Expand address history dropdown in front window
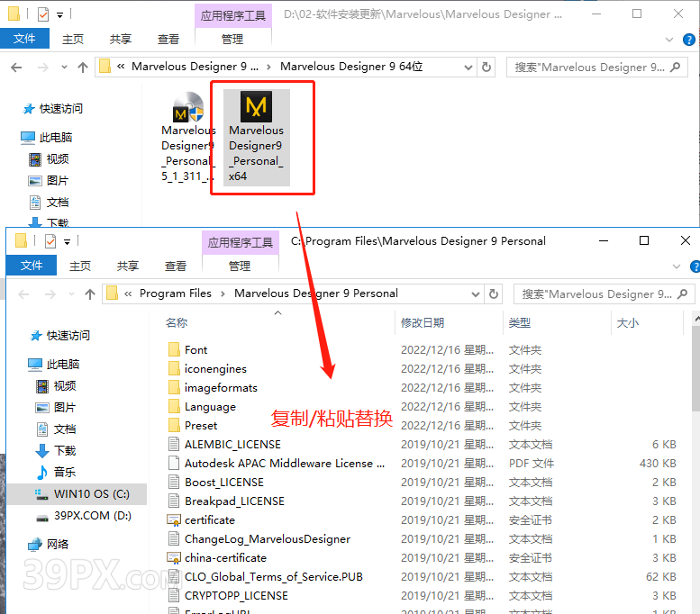Viewport: 700px width, 614px height. (476, 294)
